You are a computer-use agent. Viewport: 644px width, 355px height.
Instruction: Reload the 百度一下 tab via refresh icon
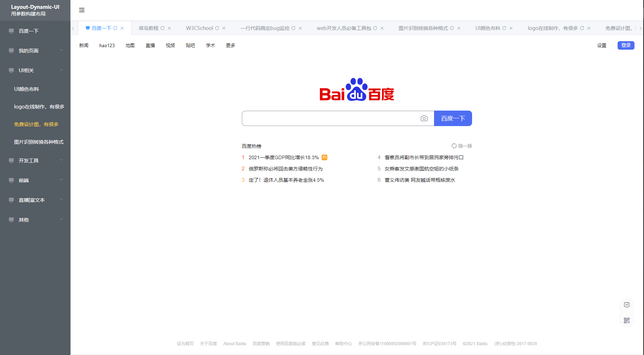[x=115, y=28]
